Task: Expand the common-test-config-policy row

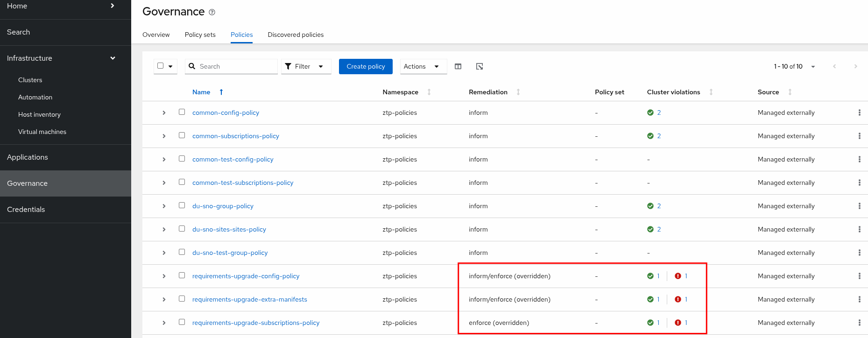Action: click(164, 159)
